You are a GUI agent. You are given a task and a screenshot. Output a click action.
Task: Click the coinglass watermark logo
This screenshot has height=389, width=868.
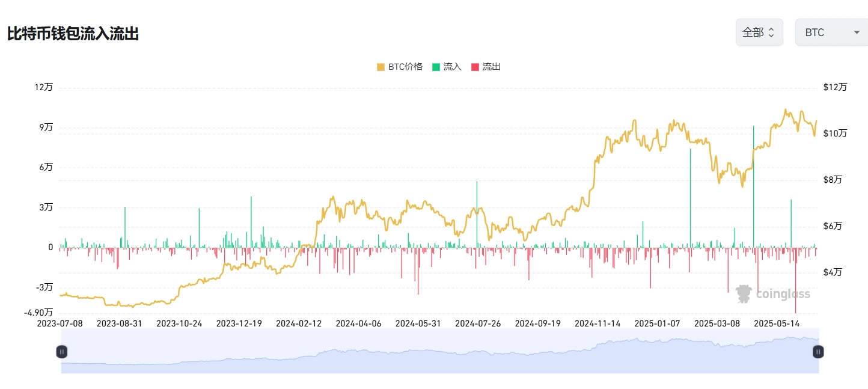(773, 294)
